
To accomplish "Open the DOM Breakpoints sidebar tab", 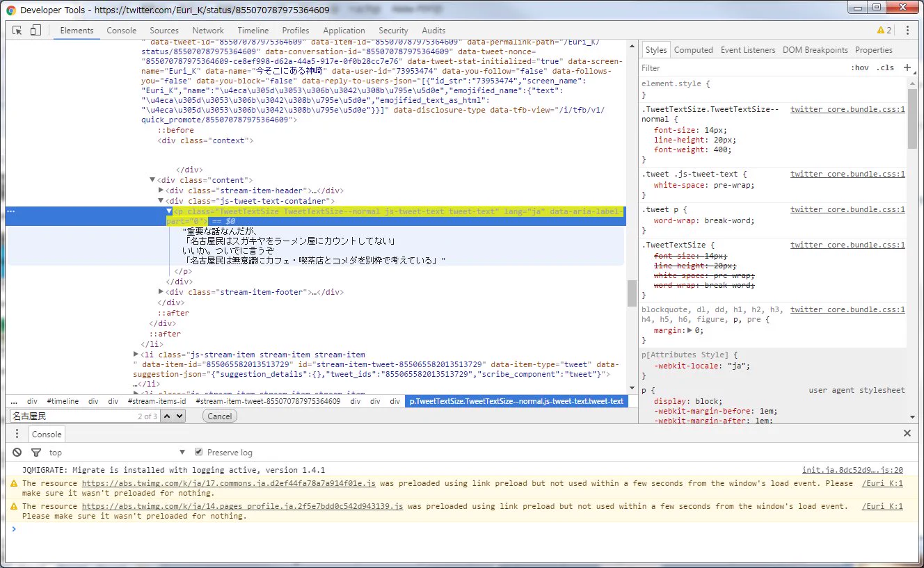I will (815, 50).
